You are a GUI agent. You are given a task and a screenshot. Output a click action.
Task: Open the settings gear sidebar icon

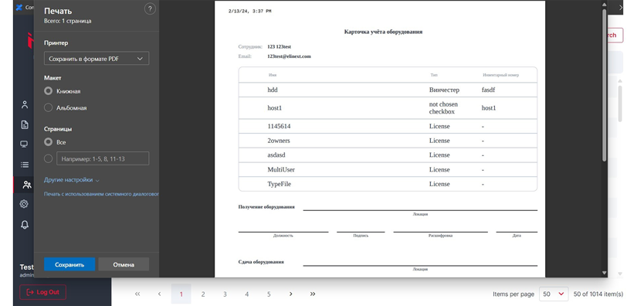(x=24, y=204)
